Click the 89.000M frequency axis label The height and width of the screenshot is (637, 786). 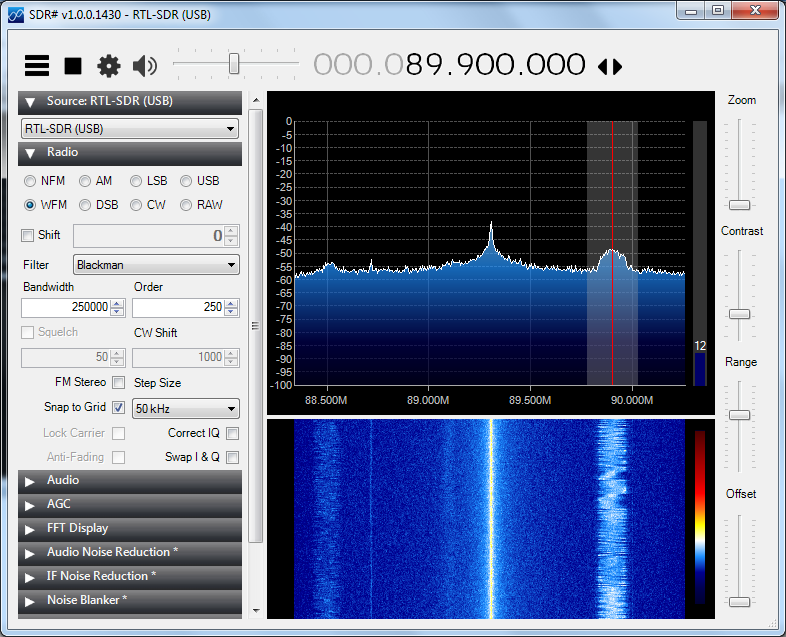click(428, 400)
